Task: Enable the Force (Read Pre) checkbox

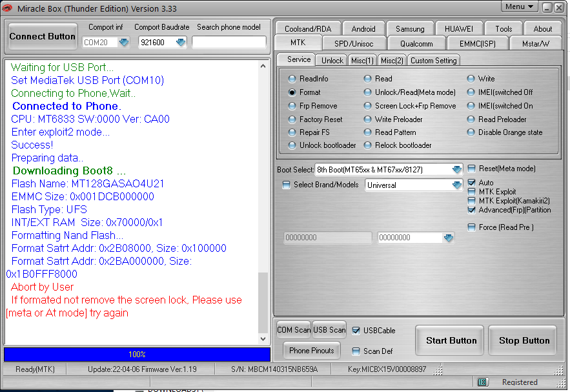Action: tap(471, 227)
